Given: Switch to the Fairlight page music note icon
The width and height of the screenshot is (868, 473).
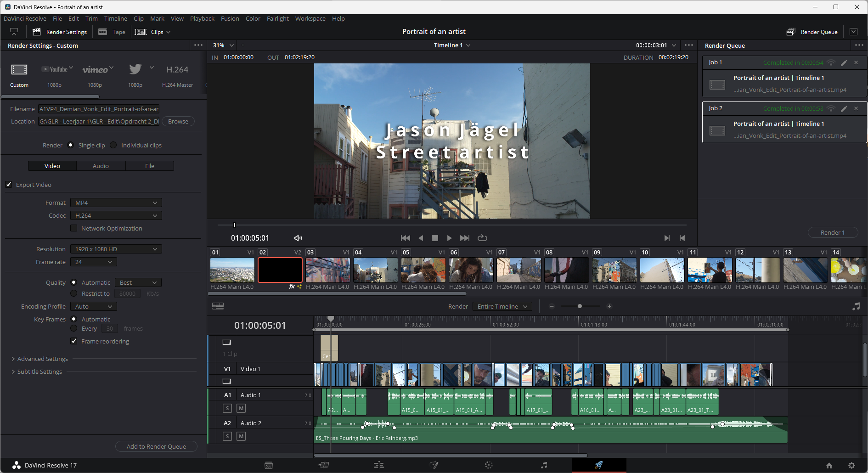Looking at the screenshot, I should click(544, 465).
